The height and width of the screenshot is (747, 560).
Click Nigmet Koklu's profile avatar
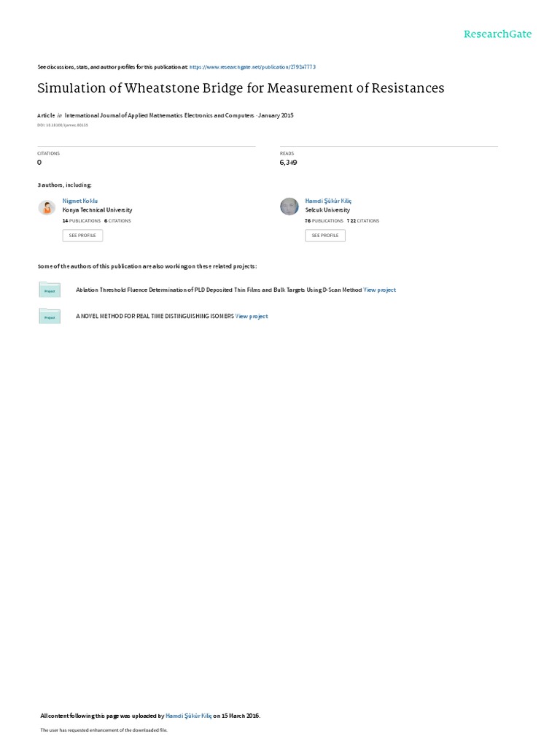(47, 208)
